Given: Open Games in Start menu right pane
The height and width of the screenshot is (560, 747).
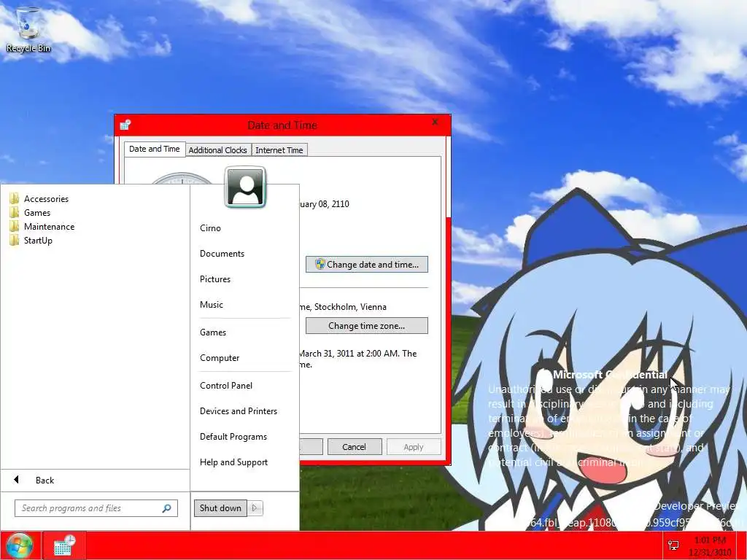Looking at the screenshot, I should [213, 332].
